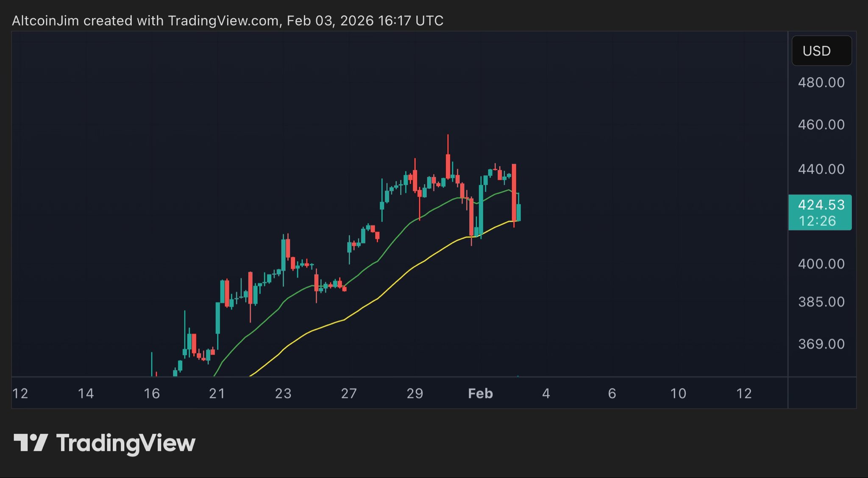Select the 16 date on time axis

152,394
